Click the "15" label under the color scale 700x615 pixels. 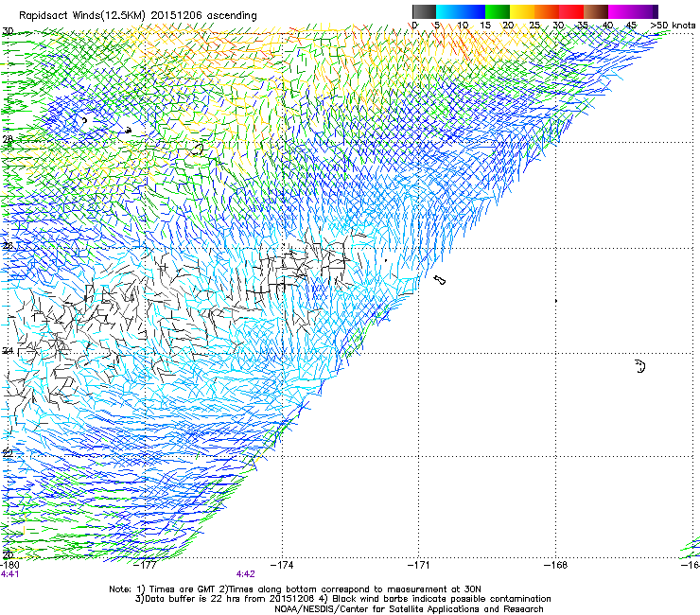pyautogui.click(x=485, y=26)
